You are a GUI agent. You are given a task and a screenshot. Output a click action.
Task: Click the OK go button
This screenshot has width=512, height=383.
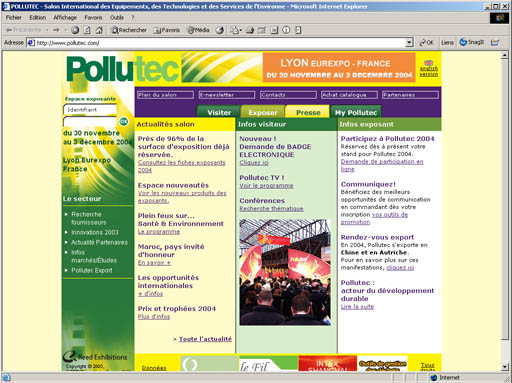[x=427, y=42]
